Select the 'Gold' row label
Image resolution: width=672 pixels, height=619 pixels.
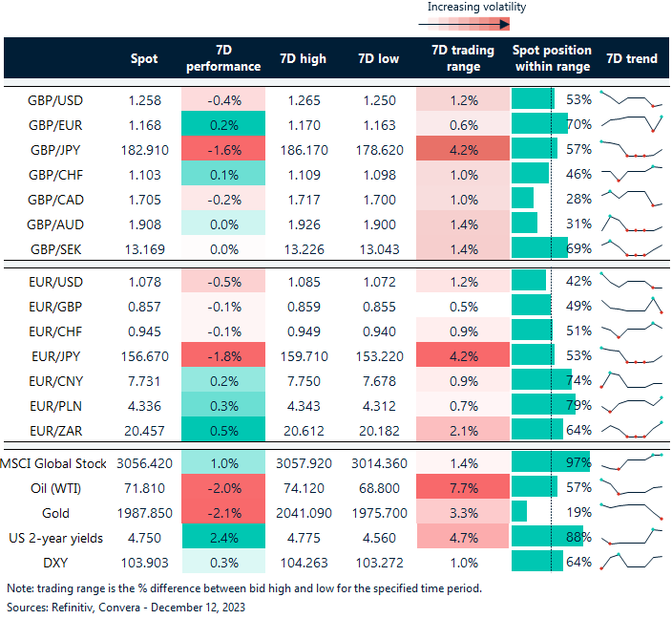pyautogui.click(x=55, y=514)
